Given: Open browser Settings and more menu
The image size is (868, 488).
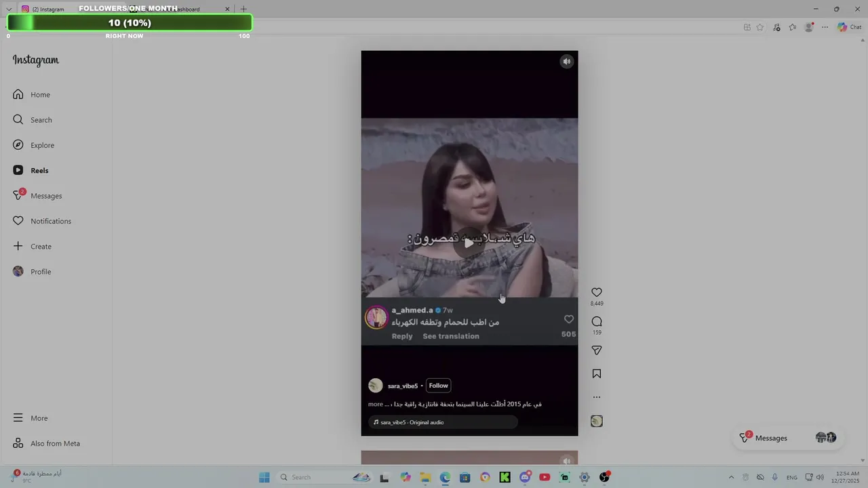Looking at the screenshot, I should 825,27.
